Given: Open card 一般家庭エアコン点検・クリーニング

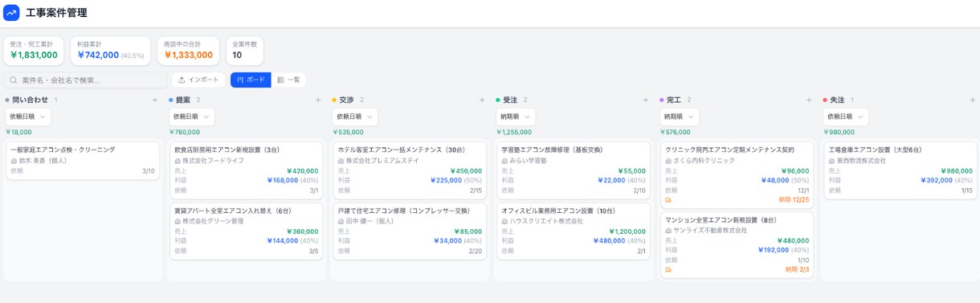Looking at the screenshot, I should pos(83,160).
